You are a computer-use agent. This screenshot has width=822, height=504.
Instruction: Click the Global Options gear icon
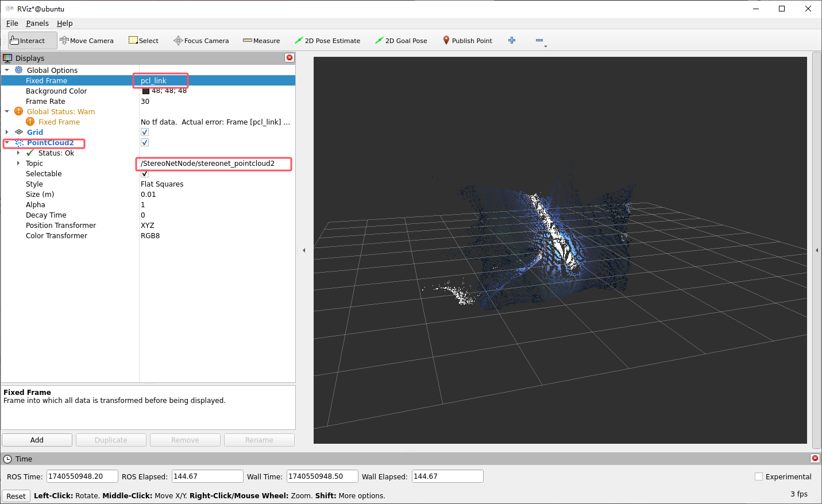[x=19, y=70]
